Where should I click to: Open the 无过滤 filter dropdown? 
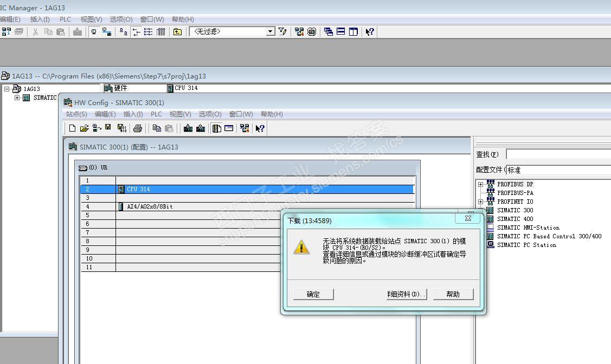(271, 31)
